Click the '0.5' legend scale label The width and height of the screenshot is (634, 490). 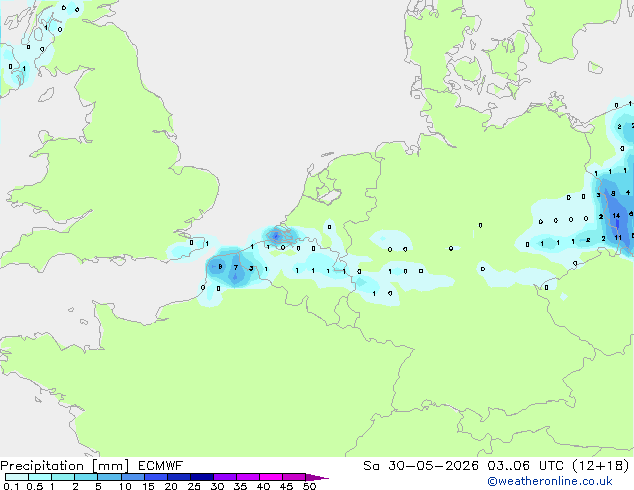tap(35, 486)
